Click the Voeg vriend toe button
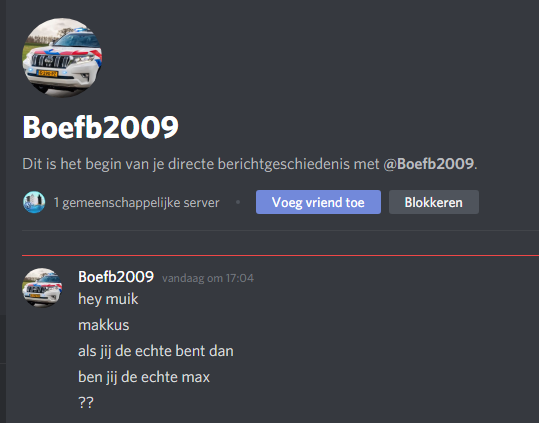This screenshot has width=539, height=423. [318, 202]
